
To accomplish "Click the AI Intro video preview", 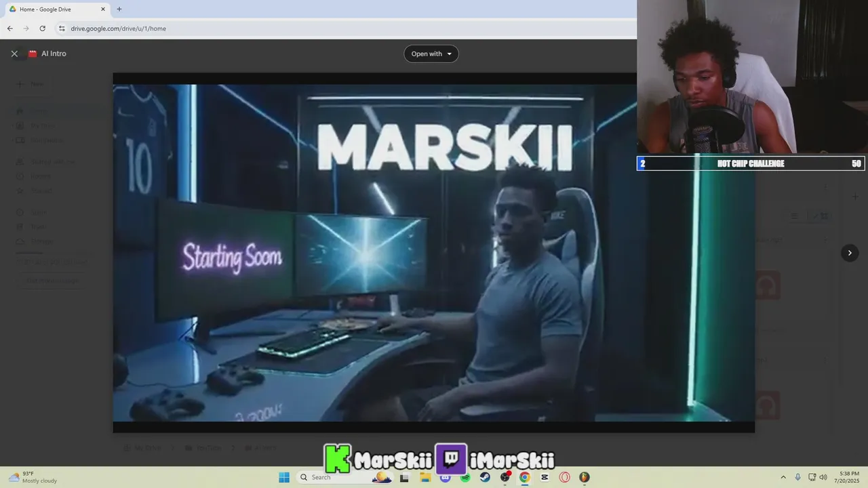I will [x=433, y=253].
